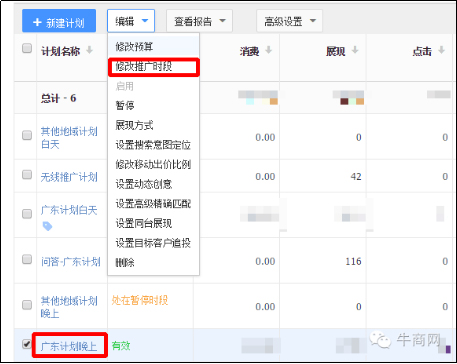Click the tag icon under 广东计划白天
457x364 pixels.
[x=48, y=227]
